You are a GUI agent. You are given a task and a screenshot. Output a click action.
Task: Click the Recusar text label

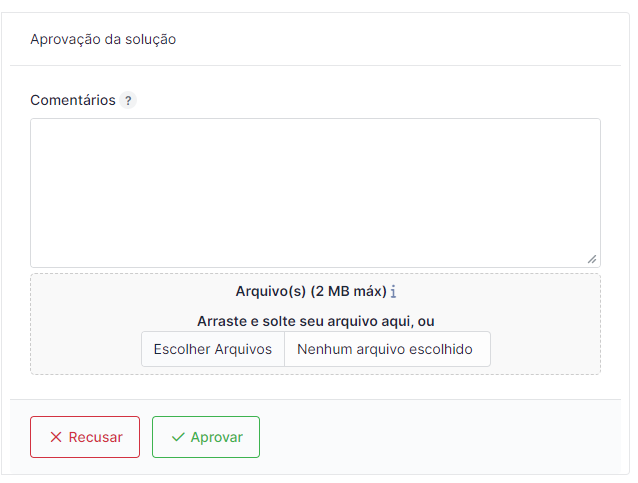click(96, 437)
